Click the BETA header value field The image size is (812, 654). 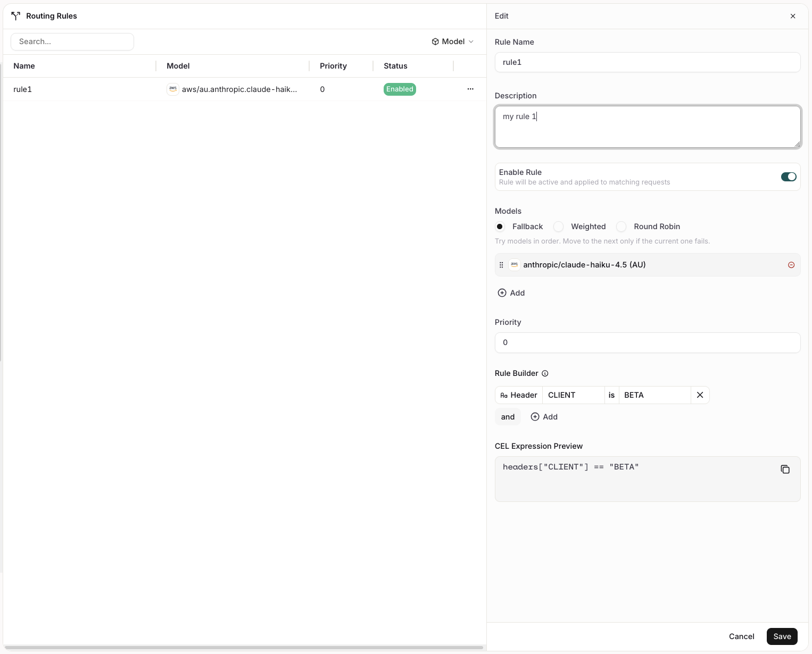pos(655,395)
